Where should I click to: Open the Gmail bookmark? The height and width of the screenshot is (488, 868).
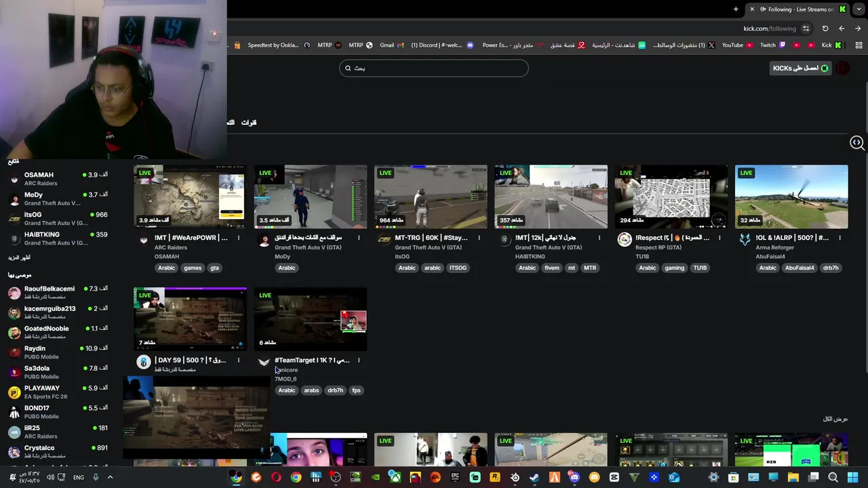[x=392, y=45]
